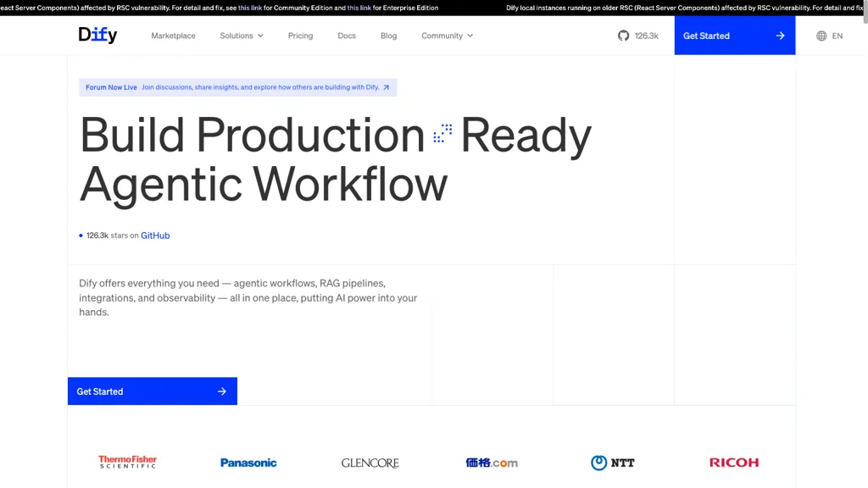Click the globe language icon
868x488 pixels.
[821, 36]
